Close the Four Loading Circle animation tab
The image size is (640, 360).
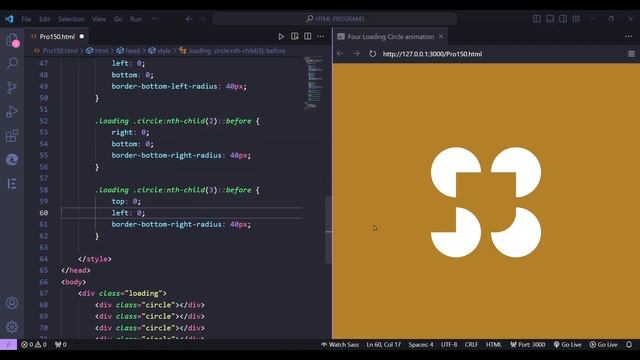click(x=441, y=36)
